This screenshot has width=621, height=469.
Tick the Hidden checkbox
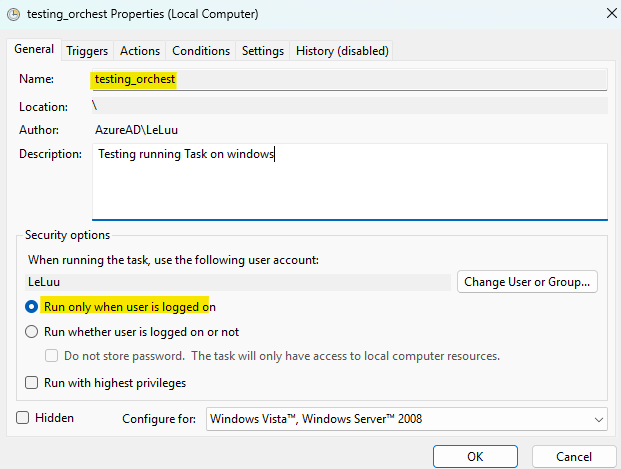pyautogui.click(x=24, y=418)
